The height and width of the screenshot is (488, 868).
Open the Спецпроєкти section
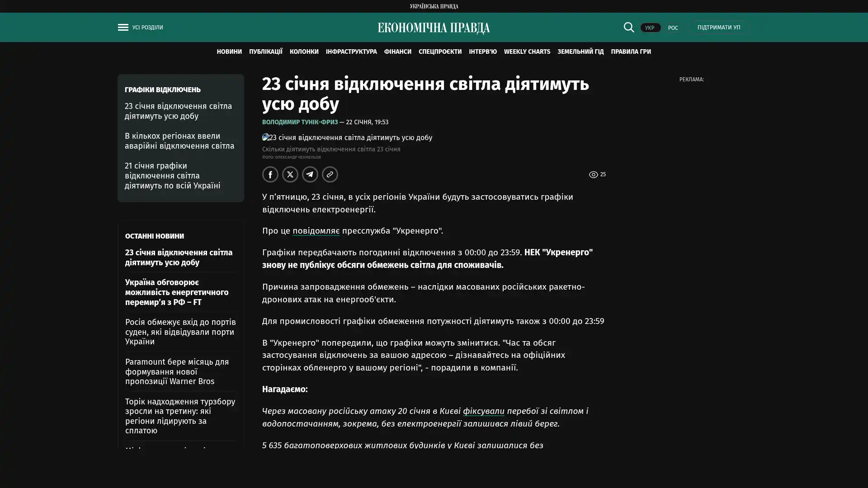440,52
